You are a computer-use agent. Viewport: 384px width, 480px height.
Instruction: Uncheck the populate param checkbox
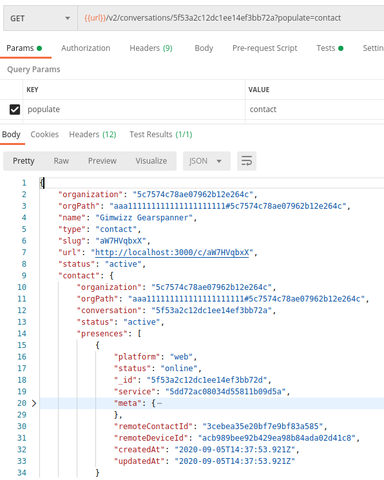tap(15, 109)
